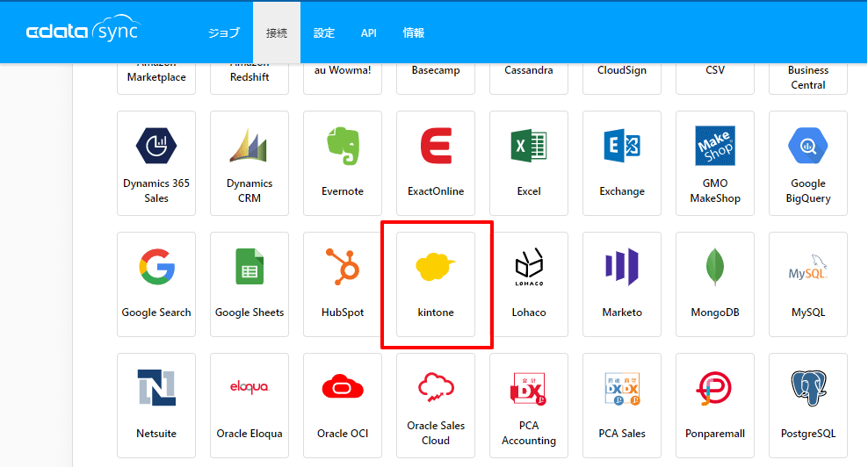Choose the Dynamics 365 Sales connector icon
Screen dimensions: 868x467
point(156,146)
